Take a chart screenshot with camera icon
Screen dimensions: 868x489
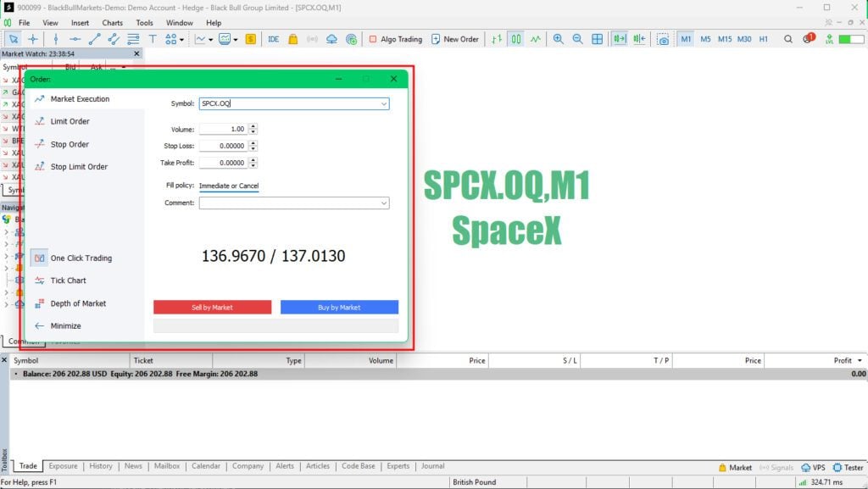(663, 39)
